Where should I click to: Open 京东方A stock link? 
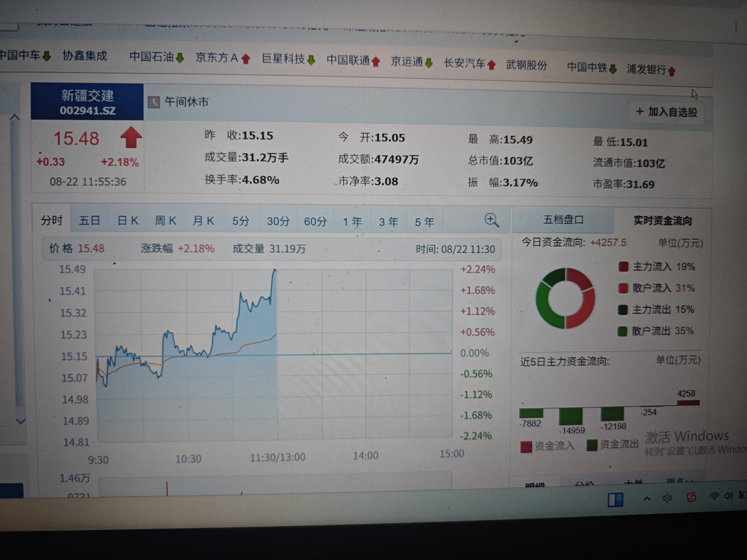point(217,58)
